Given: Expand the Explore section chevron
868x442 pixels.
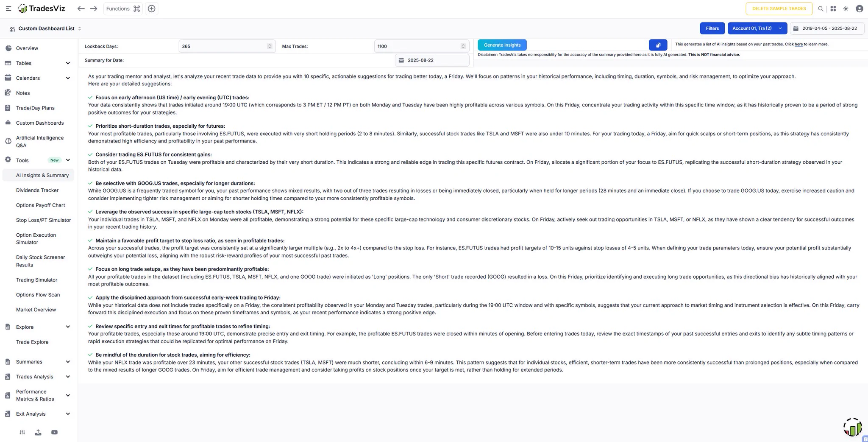Looking at the screenshot, I should point(68,327).
